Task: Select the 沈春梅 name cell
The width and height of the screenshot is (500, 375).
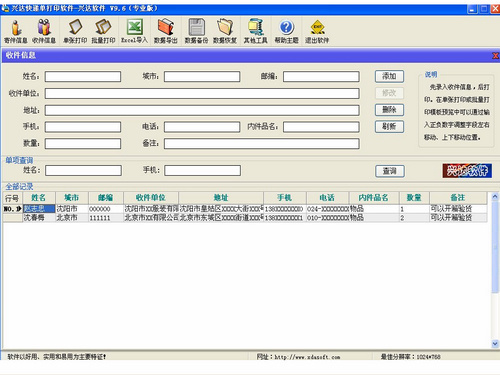Action: (39, 218)
